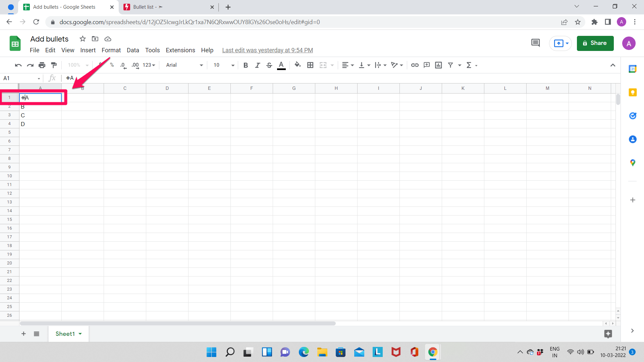Click the Chrome icon in taskbar
The height and width of the screenshot is (362, 644).
click(432, 351)
